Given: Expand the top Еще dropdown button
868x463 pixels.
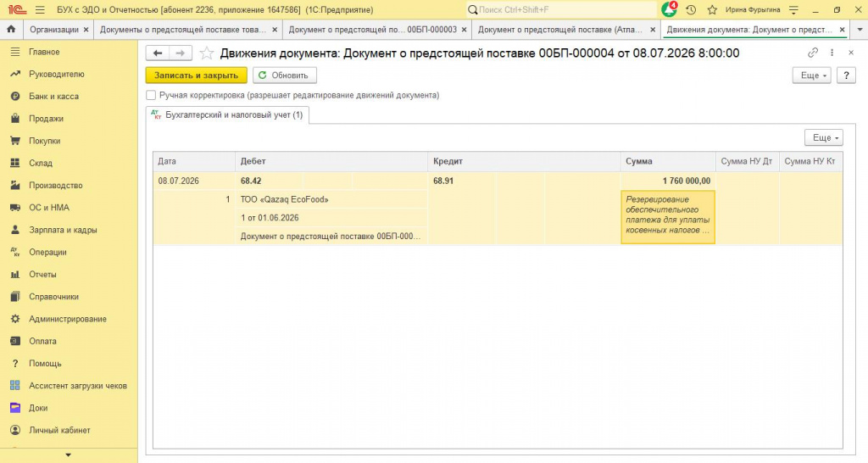Looking at the screenshot, I should click(811, 75).
